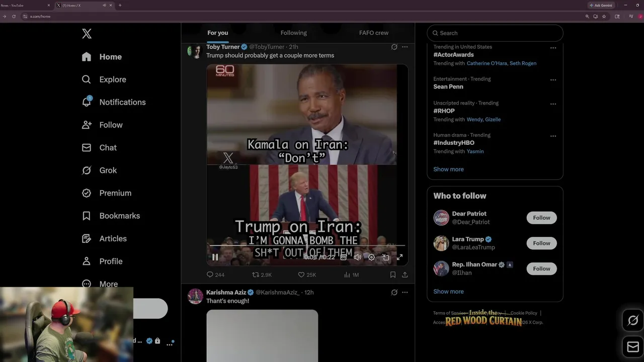Click the X logo in sidebar
The height and width of the screenshot is (362, 644).
87,34
